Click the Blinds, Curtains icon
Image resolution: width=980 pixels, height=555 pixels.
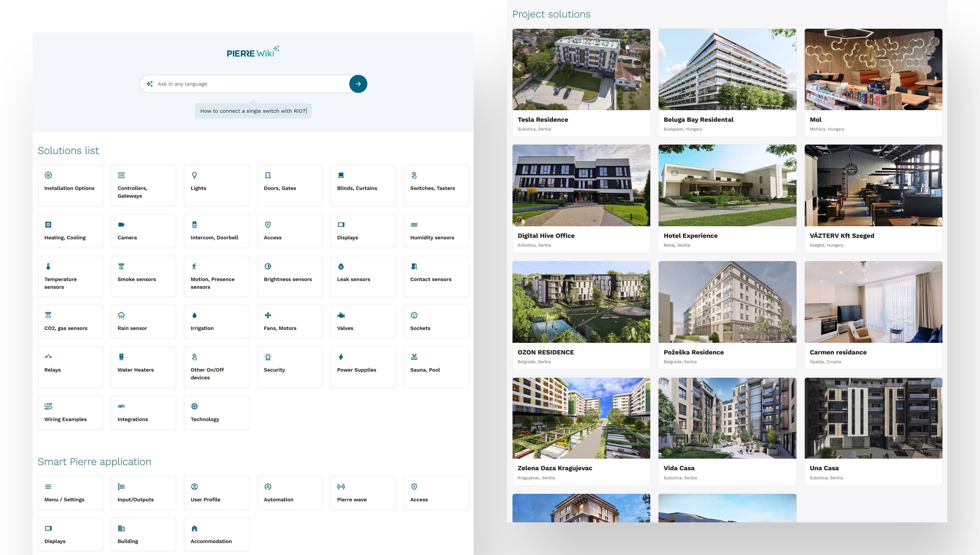click(x=341, y=175)
